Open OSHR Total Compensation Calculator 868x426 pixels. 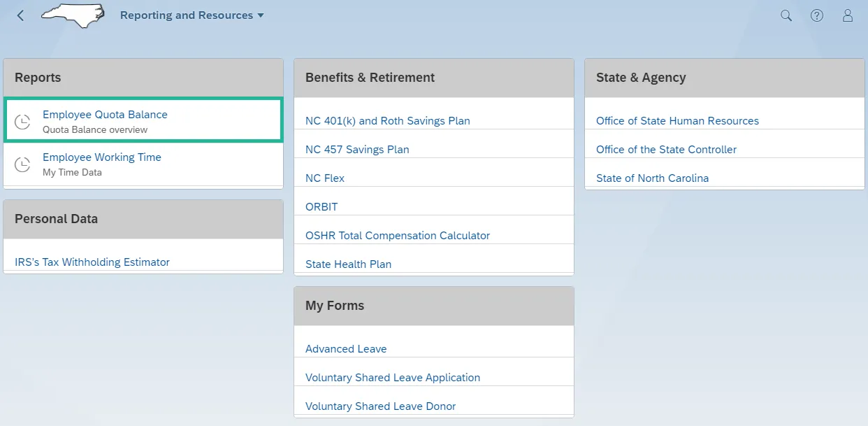[398, 236]
